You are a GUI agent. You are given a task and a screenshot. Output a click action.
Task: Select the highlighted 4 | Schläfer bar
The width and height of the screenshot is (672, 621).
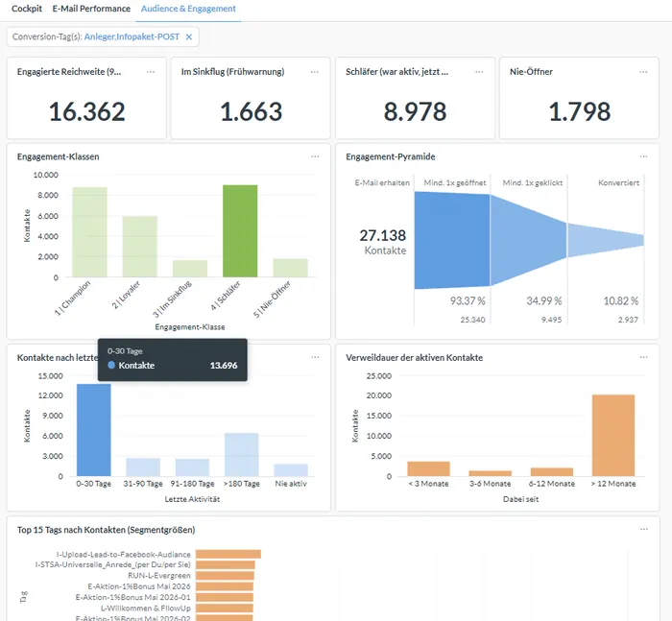[x=240, y=231]
